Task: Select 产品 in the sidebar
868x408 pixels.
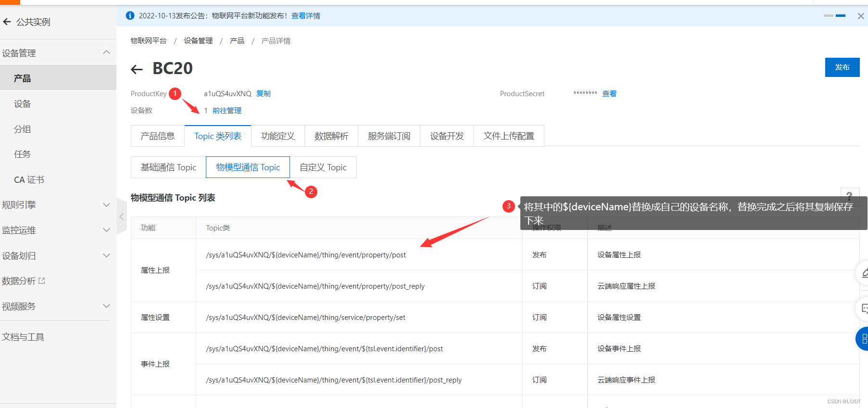Action: pos(58,78)
